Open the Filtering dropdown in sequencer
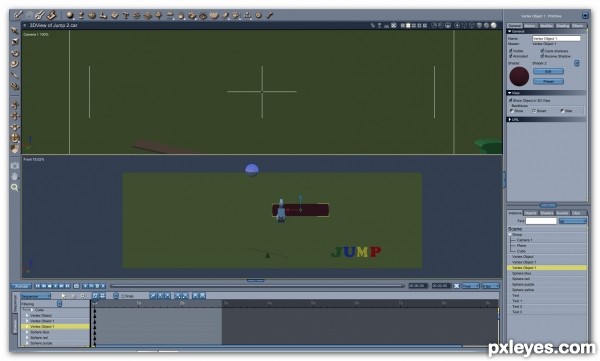The image size is (600, 361). pyautogui.click(x=59, y=304)
